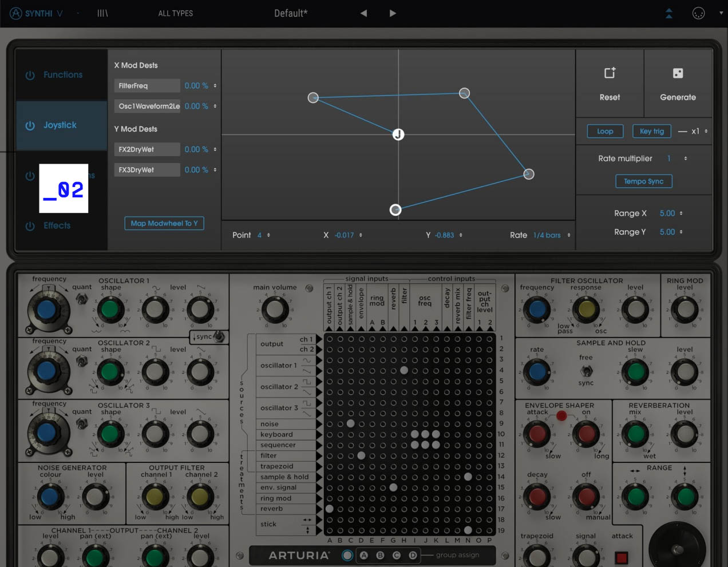The width and height of the screenshot is (728, 567).
Task: Click the Reset joystick path icon
Action: 610,73
